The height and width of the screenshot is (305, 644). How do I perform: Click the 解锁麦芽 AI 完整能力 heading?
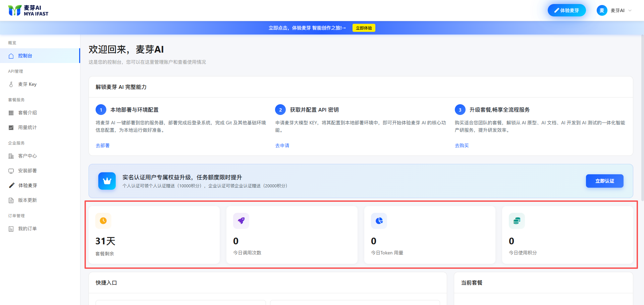121,87
